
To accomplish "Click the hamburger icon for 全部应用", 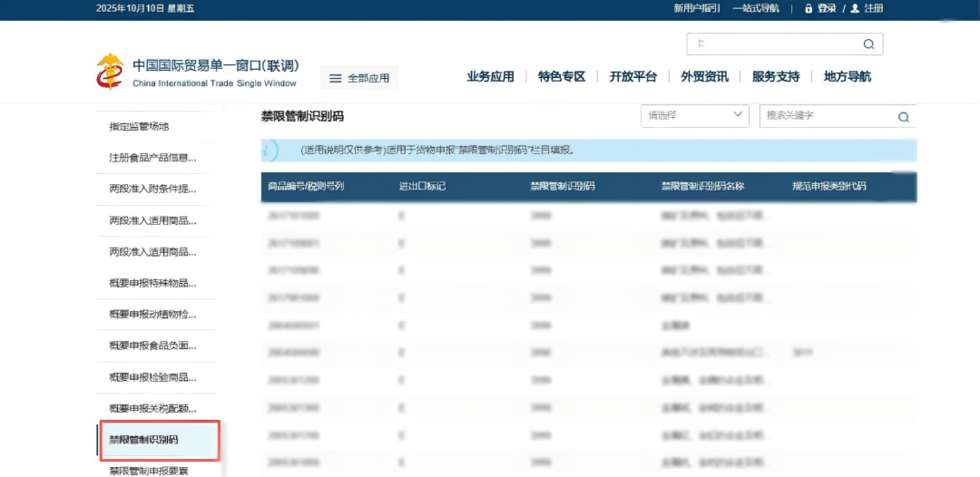I will click(335, 79).
